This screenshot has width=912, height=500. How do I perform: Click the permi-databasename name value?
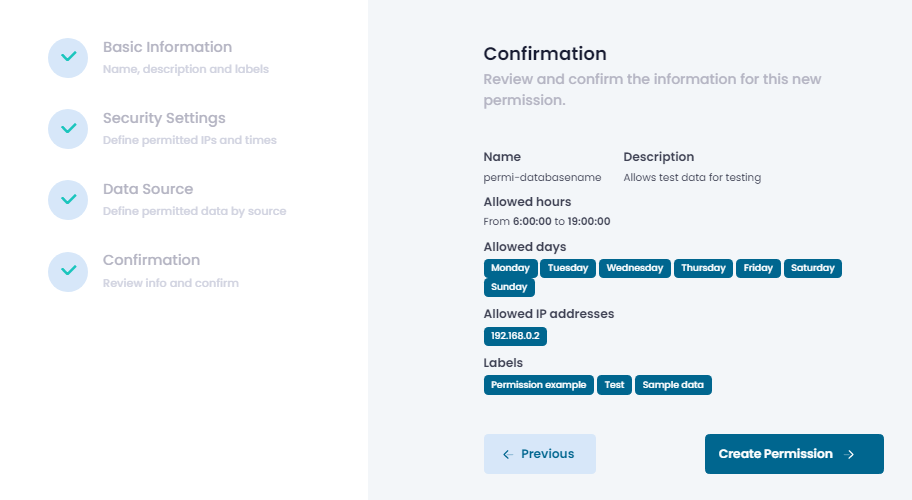[542, 177]
